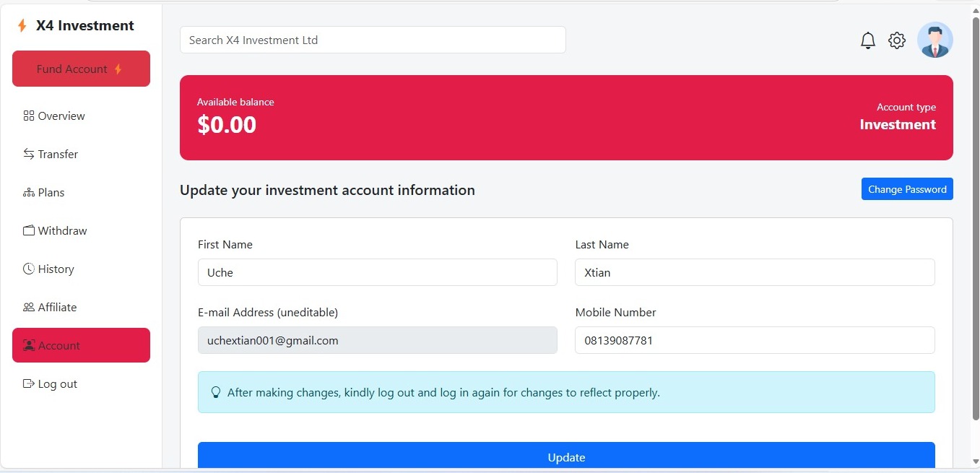Click the Fund Account button
This screenshot has width=980, height=473.
coord(81,69)
